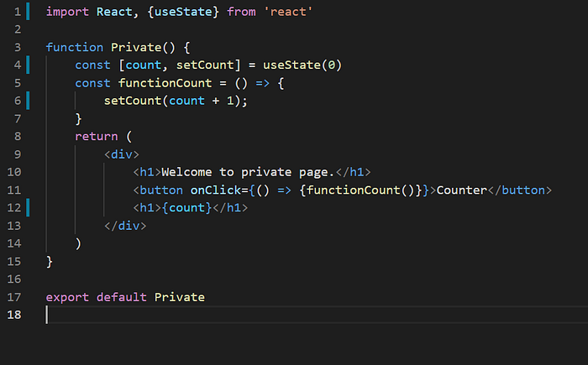Click 'functionCount()' inside the onClick handler
588x365 pixels.
(x=360, y=190)
